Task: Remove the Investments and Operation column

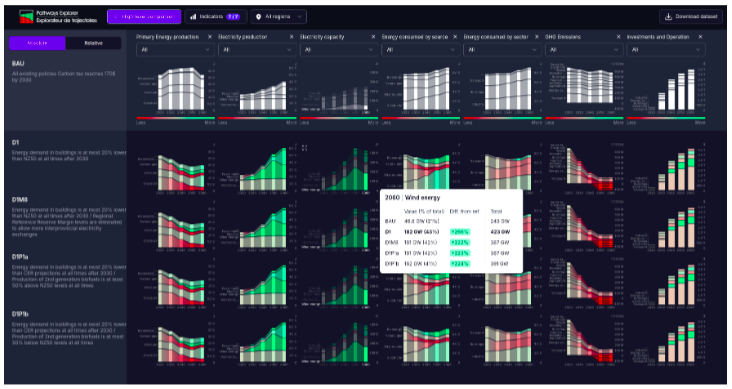Action: 700,37
